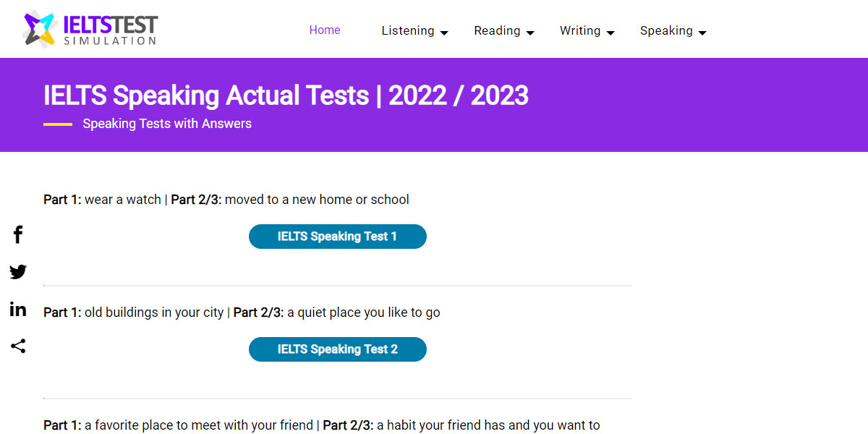Open the generic share options icon
The width and height of the screenshot is (868, 434).
coord(17,346)
